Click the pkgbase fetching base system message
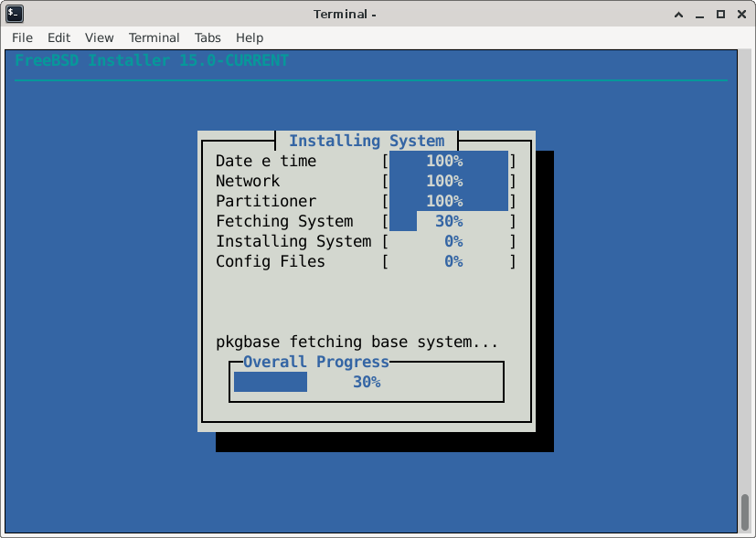Image resolution: width=756 pixels, height=538 pixels. tap(357, 342)
